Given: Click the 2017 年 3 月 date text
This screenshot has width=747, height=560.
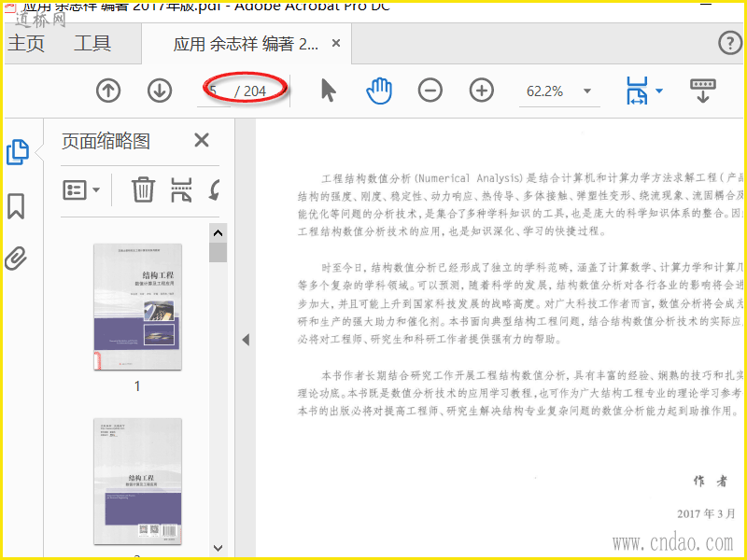Looking at the screenshot, I should point(707,514).
